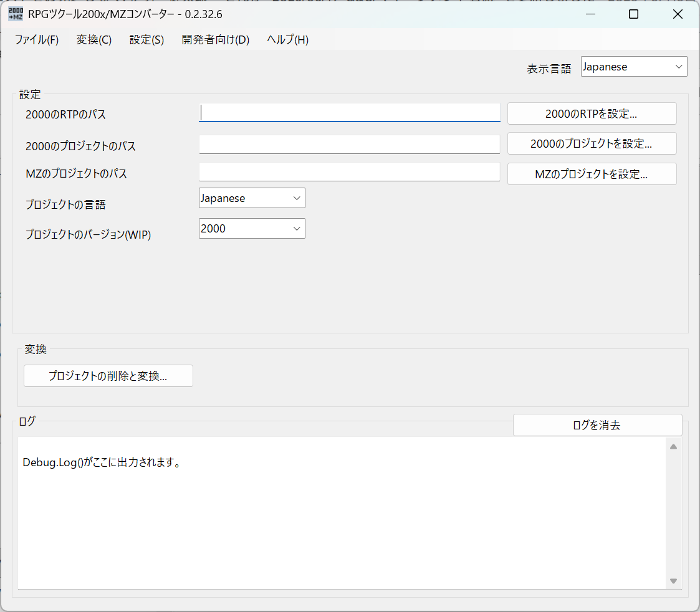
Task: Click the 2000のプロジェクトのパス input field
Action: pos(349,144)
